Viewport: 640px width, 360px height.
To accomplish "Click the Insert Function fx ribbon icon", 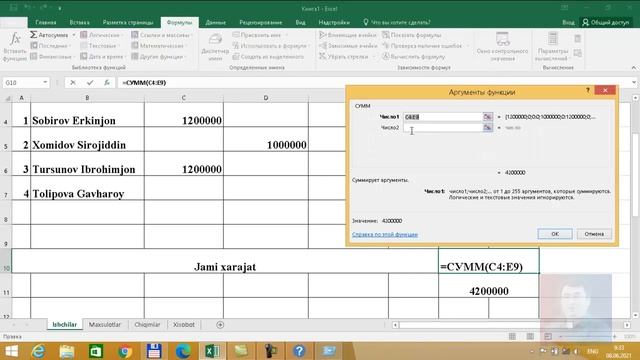I will 15,47.
